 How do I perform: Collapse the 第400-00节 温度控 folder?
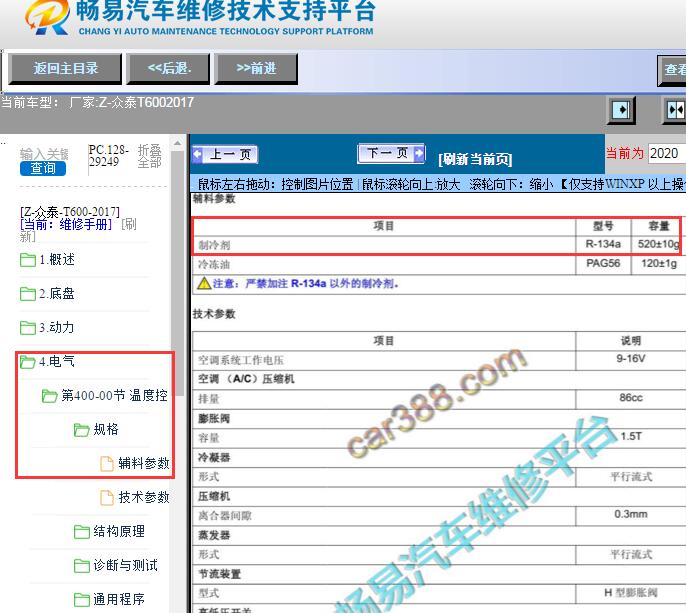point(115,396)
